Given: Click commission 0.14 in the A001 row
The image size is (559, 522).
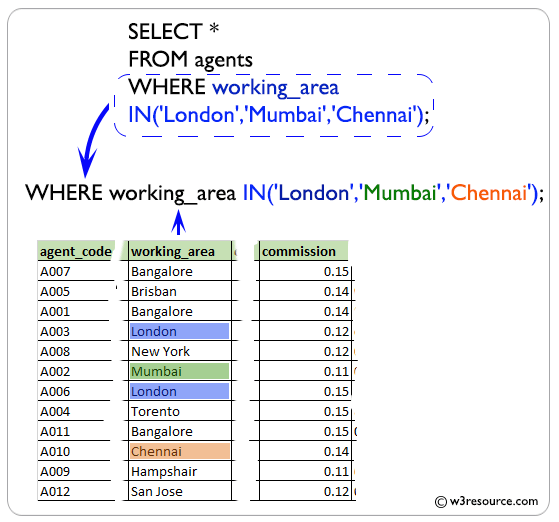Looking at the screenshot, I should point(305,311).
